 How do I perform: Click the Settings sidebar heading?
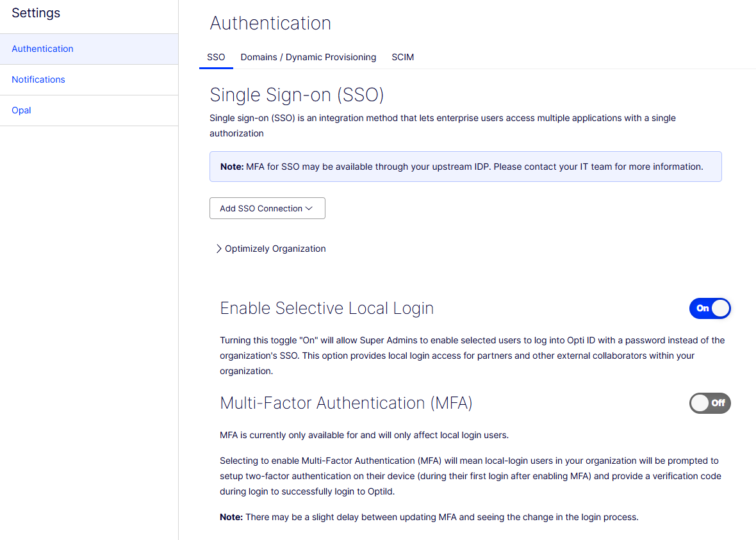coord(36,13)
